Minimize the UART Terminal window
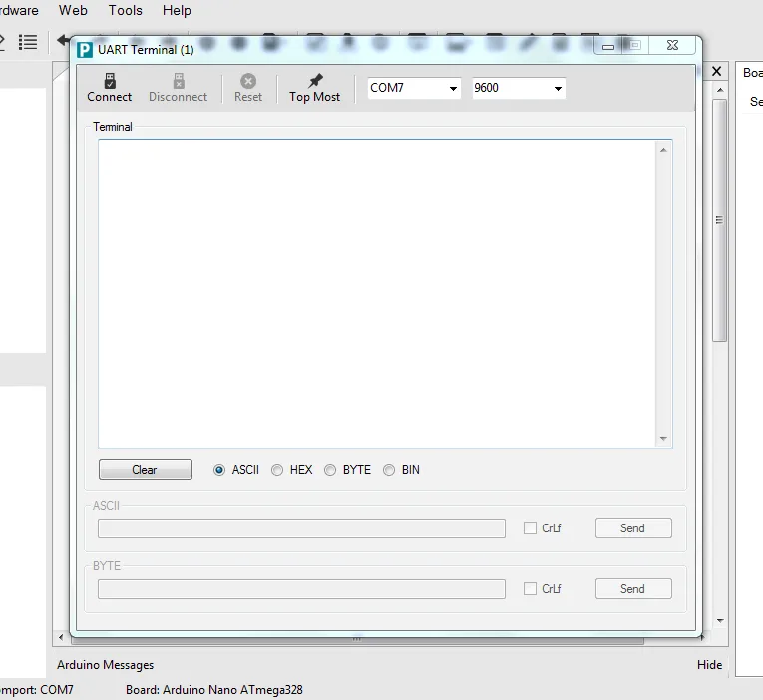 [x=608, y=46]
